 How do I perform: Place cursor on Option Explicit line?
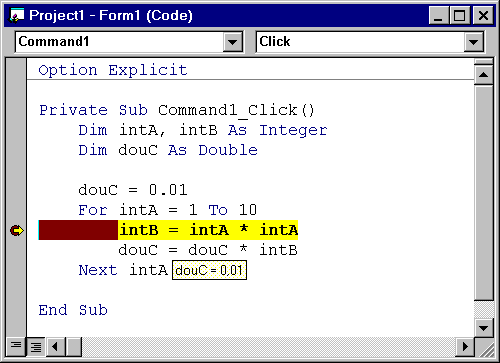pyautogui.click(x=113, y=70)
